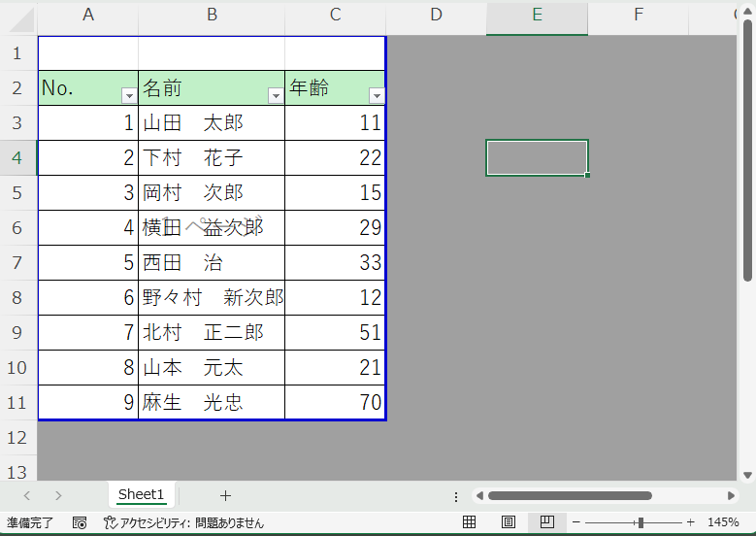Click the horizontal scrollbar thumb
This screenshot has height=536, width=756.
coord(570,495)
